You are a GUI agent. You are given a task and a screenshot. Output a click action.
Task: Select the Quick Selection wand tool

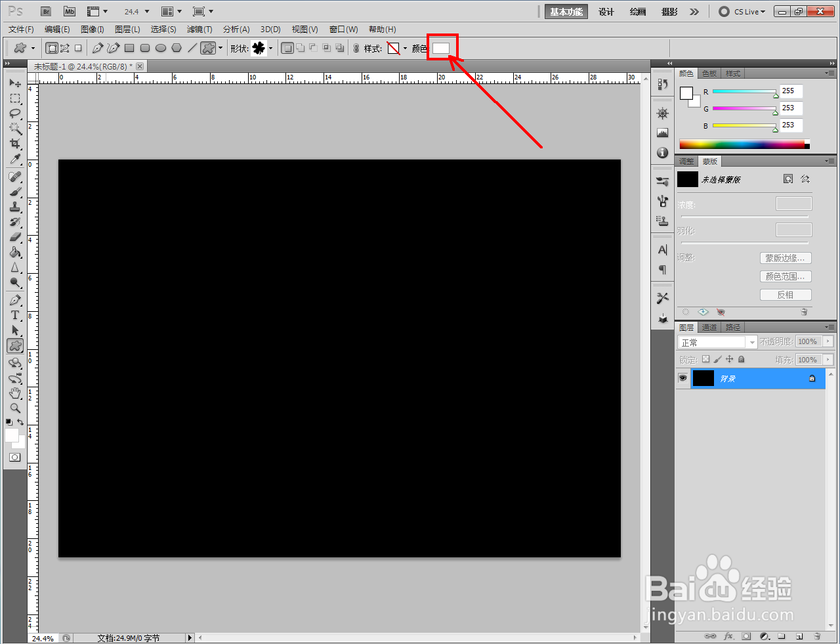15,129
